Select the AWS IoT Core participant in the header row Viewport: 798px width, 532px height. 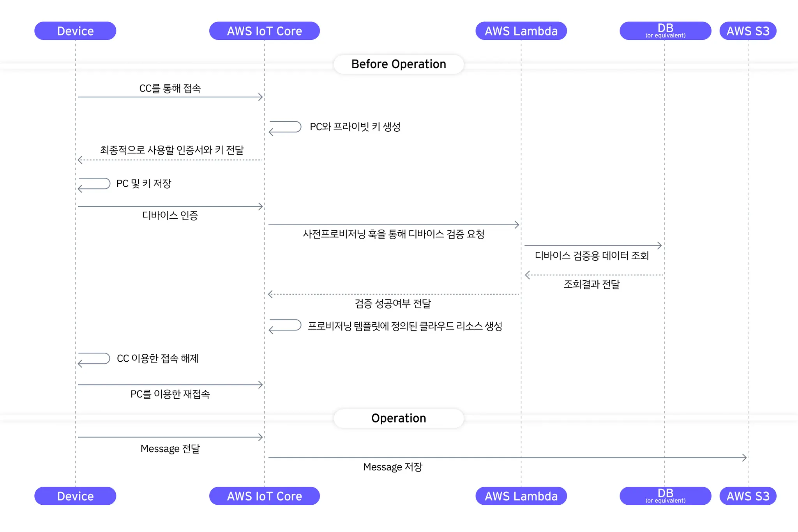point(265,31)
